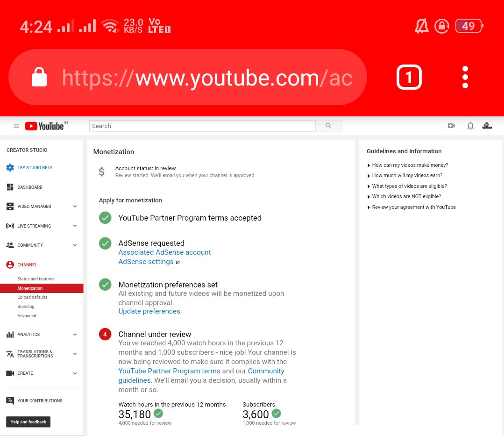Image resolution: width=504 pixels, height=436 pixels.
Task: Expand the Video Manager section
Action: 75,207
